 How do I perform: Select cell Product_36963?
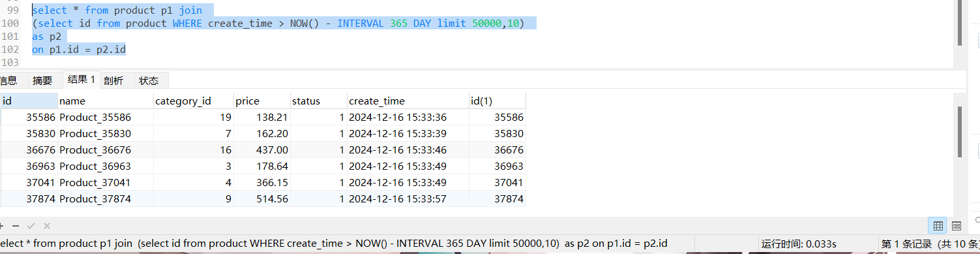click(x=105, y=166)
